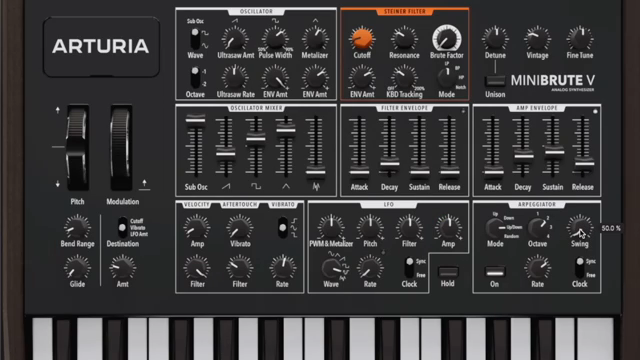Select the Steiner Filter panel header
The image size is (640, 360).
[404, 11]
